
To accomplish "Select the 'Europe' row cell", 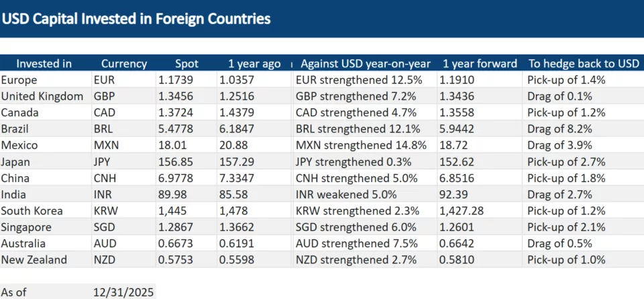I will coord(19,80).
